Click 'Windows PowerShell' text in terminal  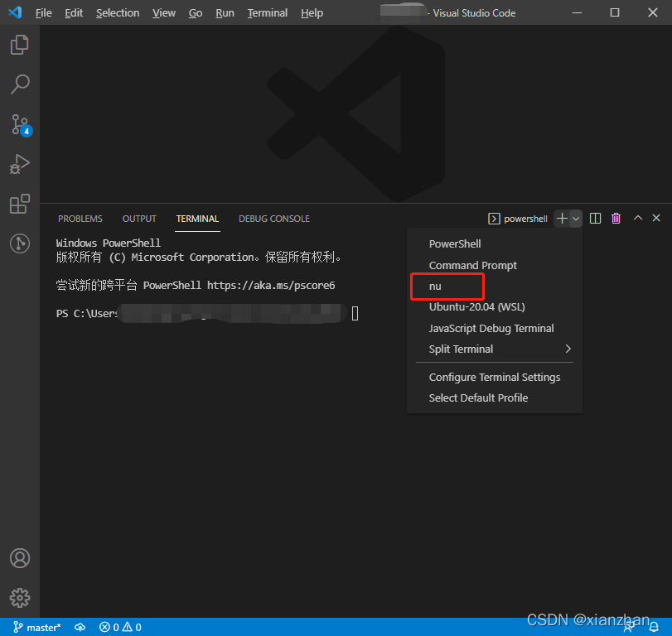[109, 243]
